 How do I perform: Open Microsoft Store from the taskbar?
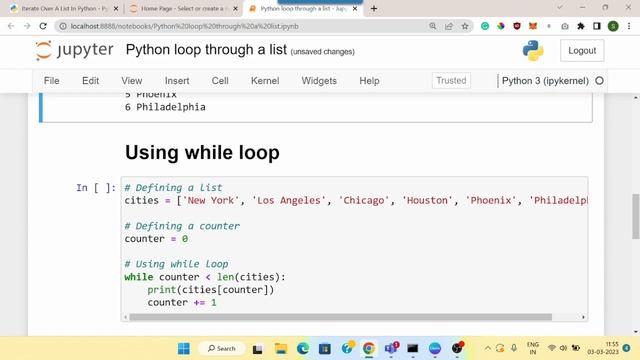tap(325, 349)
